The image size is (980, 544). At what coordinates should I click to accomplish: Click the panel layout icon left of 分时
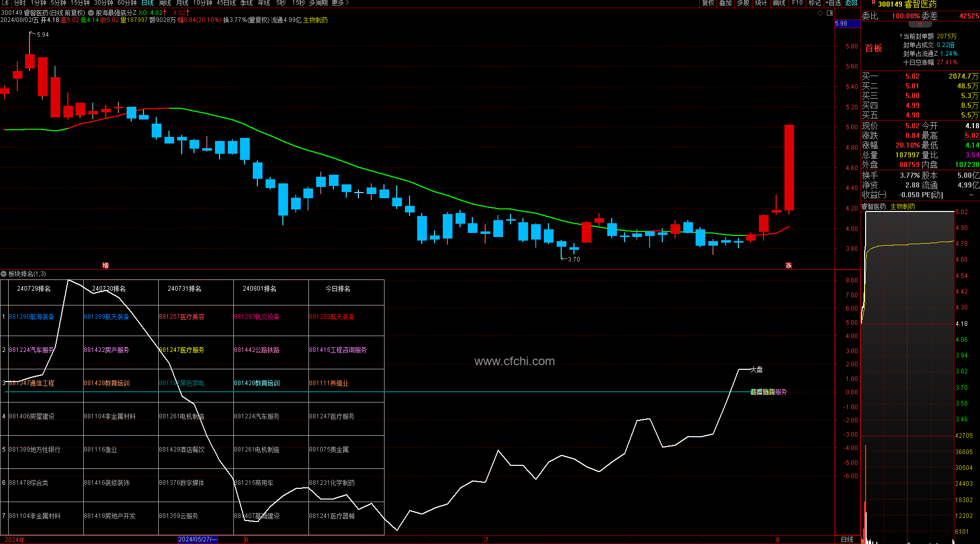pos(5,3)
